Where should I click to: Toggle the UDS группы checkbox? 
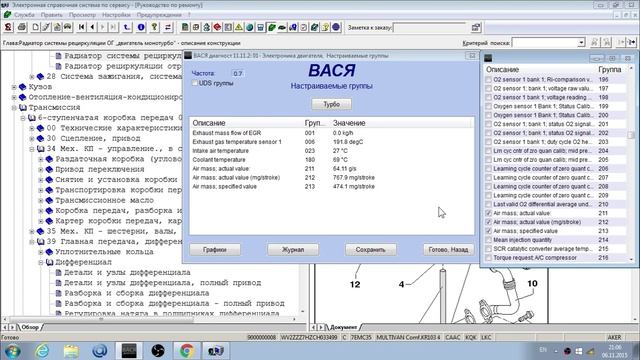tap(195, 83)
